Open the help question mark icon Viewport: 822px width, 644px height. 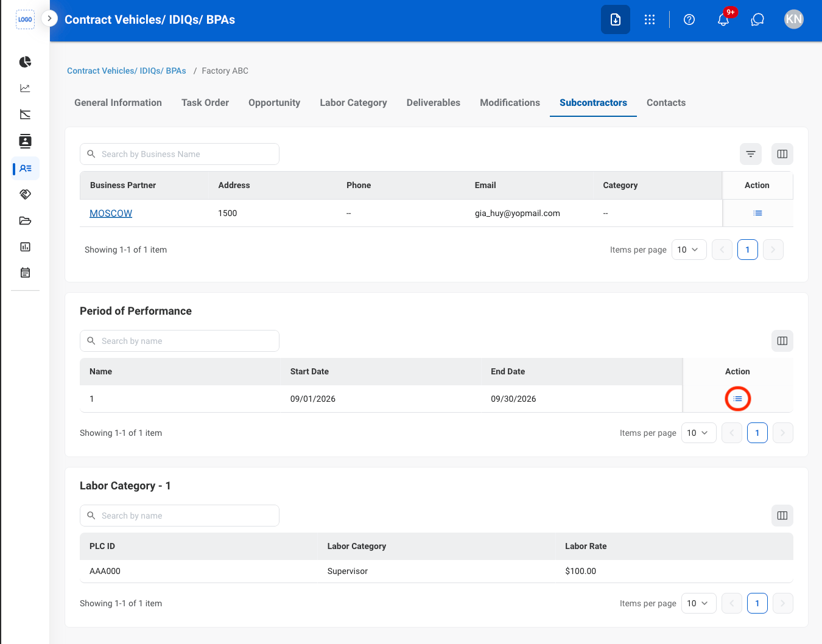coord(689,19)
